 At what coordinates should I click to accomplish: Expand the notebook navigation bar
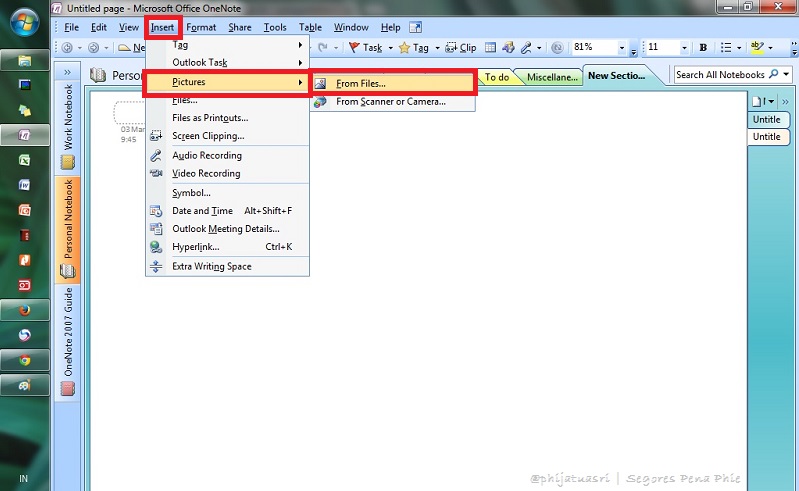click(x=67, y=72)
